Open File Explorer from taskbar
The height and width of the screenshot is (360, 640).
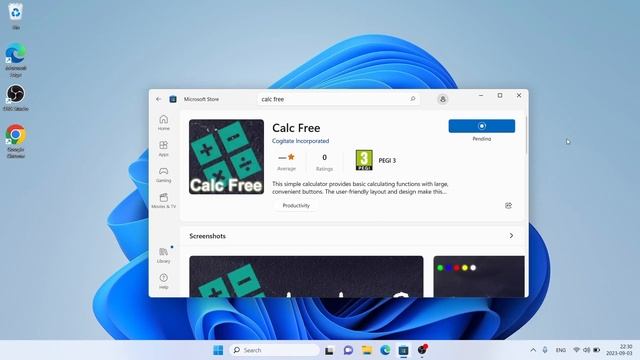click(367, 350)
